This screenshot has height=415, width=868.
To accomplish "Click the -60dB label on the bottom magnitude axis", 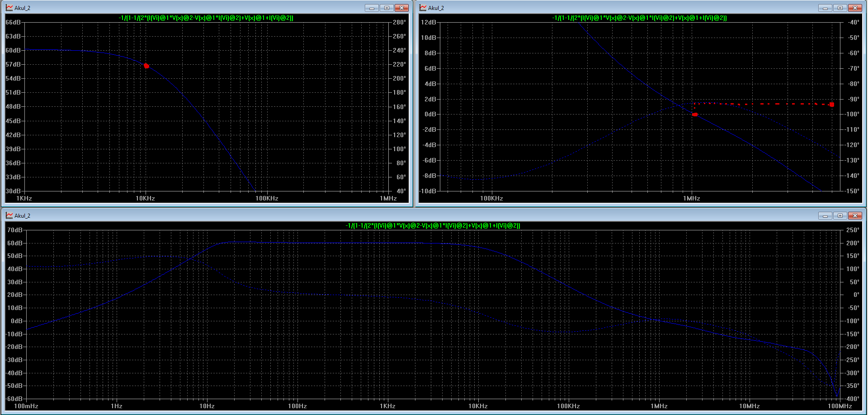I will pos(14,399).
